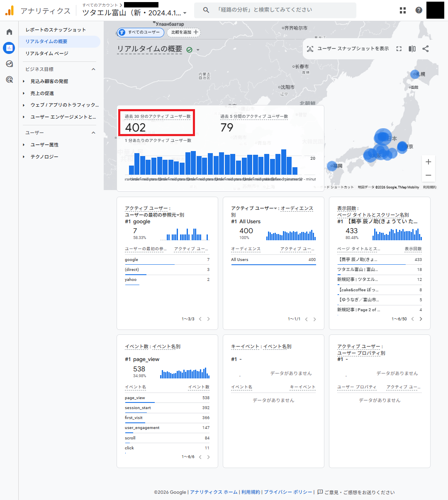
Task: Zoom out on the map
Action: point(428,175)
